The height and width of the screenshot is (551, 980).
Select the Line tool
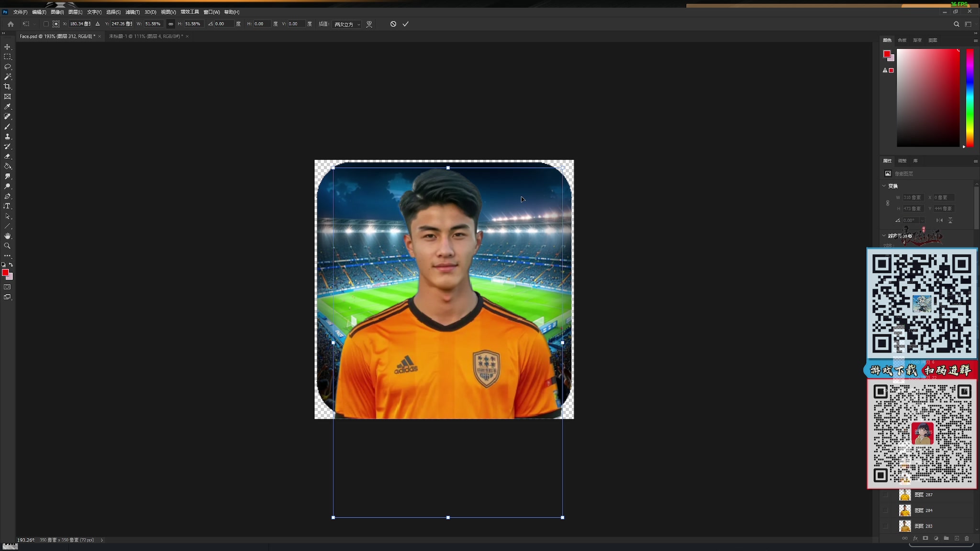(7, 226)
